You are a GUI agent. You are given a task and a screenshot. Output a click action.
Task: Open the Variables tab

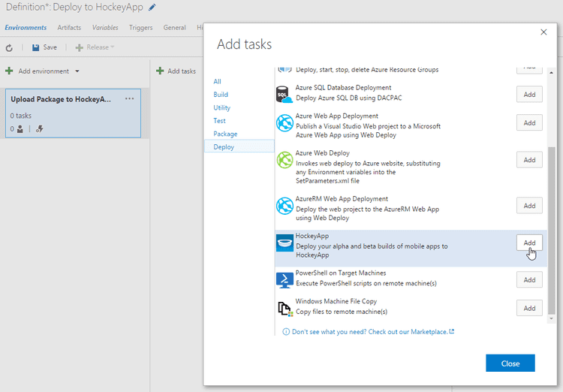[x=105, y=28]
